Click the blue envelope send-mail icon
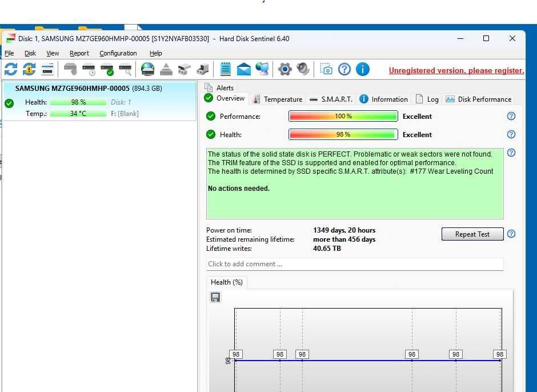 243,69
